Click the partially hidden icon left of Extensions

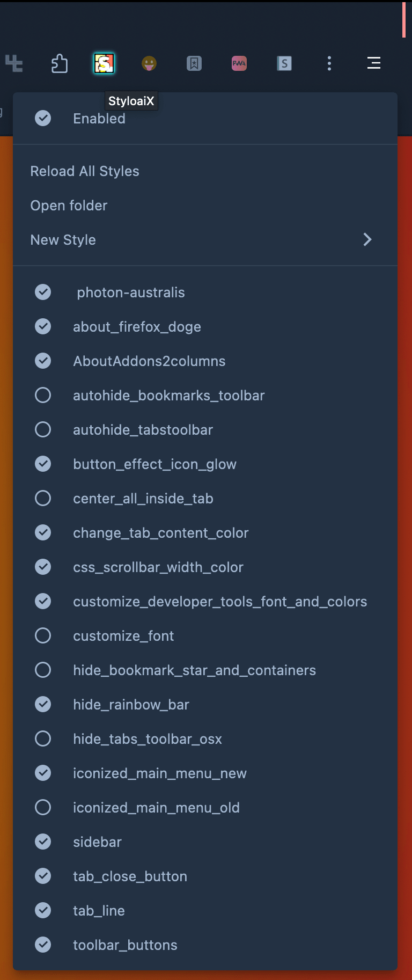[x=14, y=63]
